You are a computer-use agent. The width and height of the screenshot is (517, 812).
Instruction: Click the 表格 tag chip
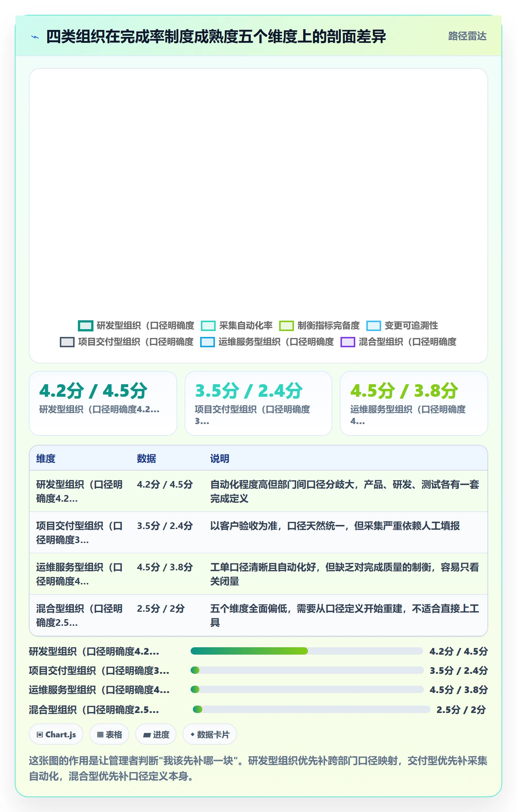(109, 734)
